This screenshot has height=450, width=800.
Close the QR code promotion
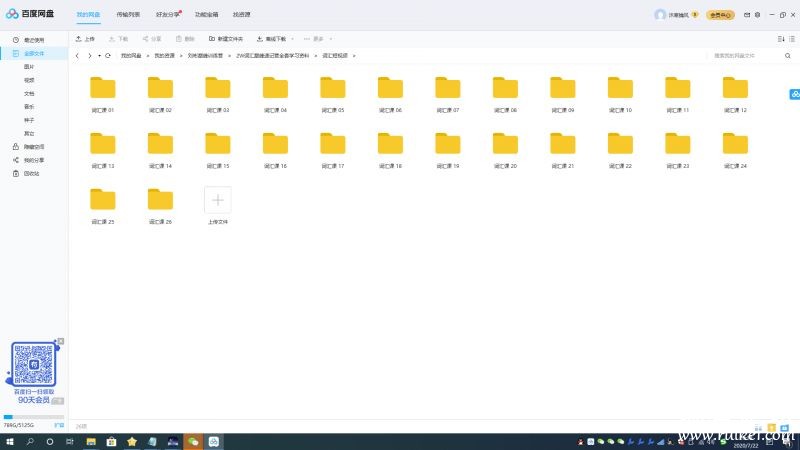coord(61,341)
